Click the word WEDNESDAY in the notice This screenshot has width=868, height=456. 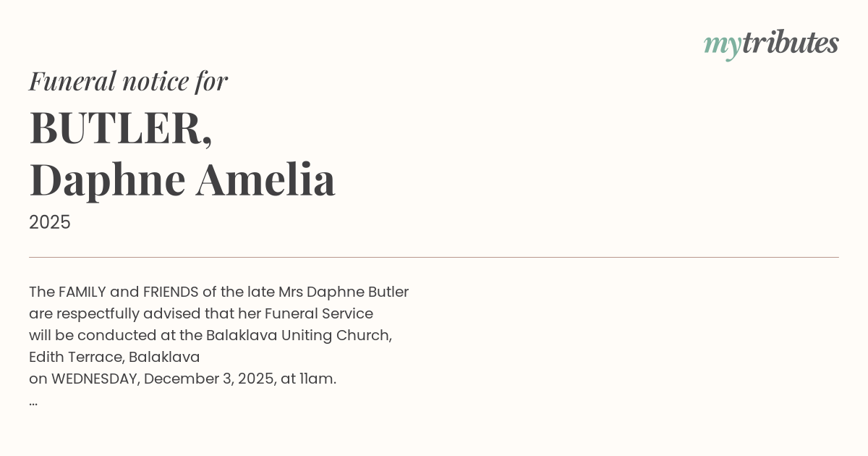94,379
